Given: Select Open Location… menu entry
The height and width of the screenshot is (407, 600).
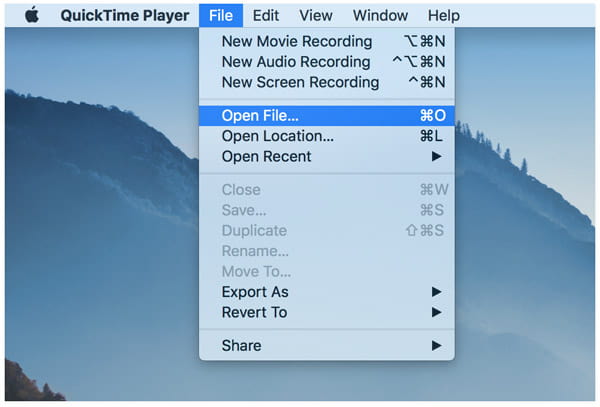Looking at the screenshot, I should [327, 136].
